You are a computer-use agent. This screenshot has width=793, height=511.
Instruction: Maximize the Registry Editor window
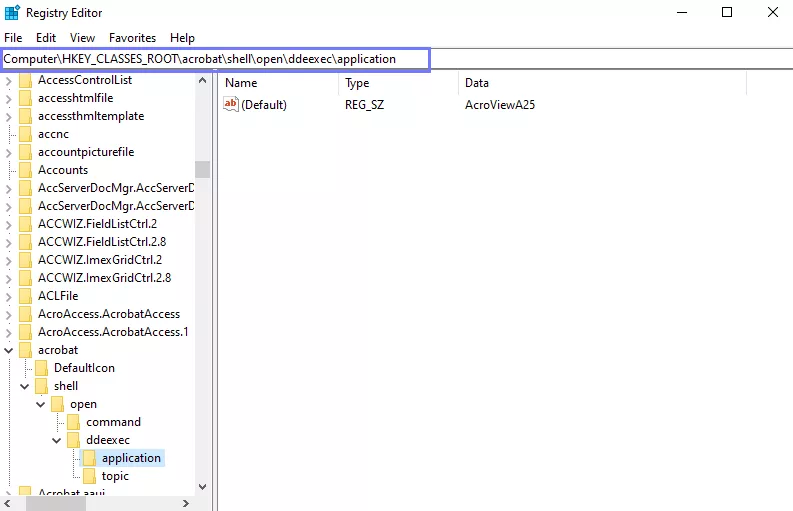(727, 12)
